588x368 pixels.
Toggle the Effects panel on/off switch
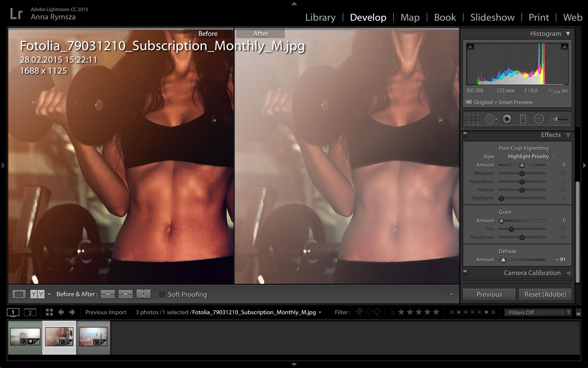(x=465, y=135)
